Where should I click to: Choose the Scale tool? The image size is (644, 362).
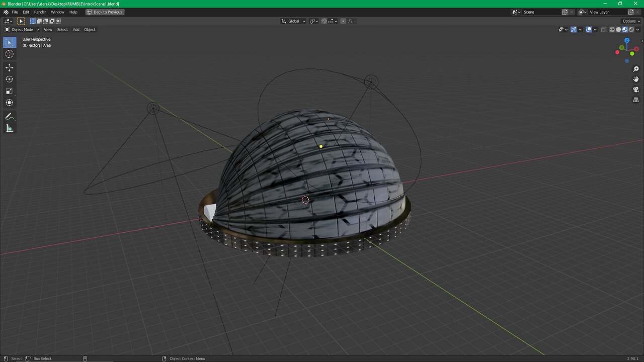[x=10, y=91]
